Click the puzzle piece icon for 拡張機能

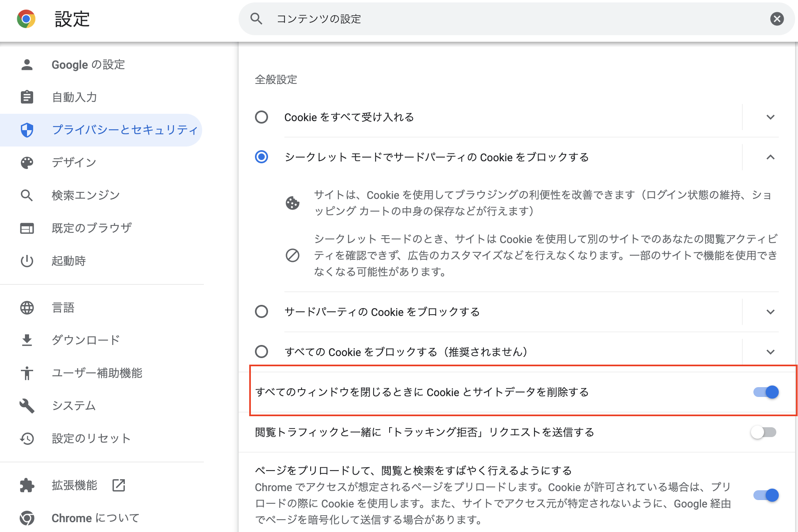[x=27, y=485]
